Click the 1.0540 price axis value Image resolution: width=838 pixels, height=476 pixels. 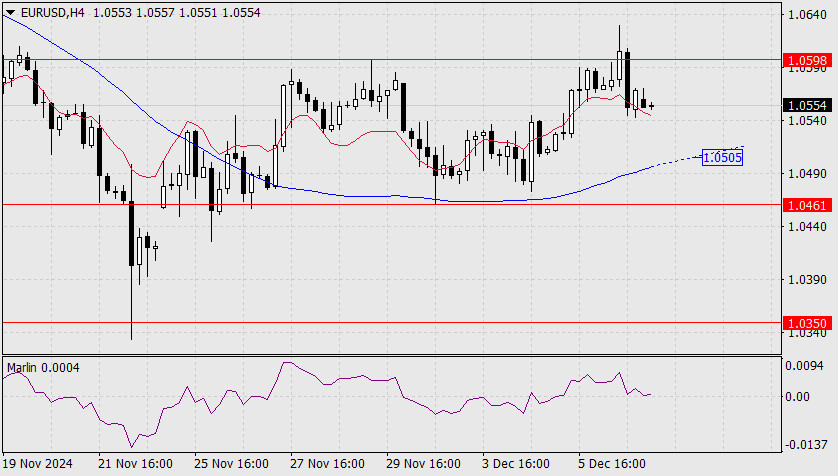pos(808,121)
